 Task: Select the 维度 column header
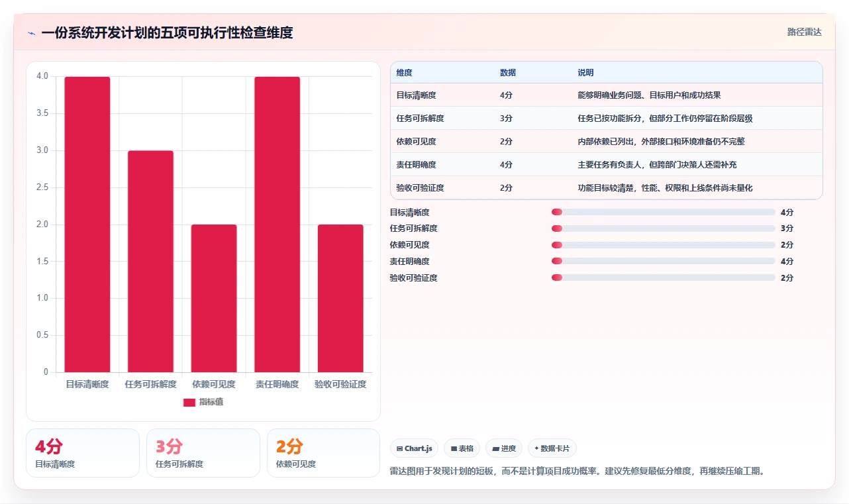(x=404, y=73)
